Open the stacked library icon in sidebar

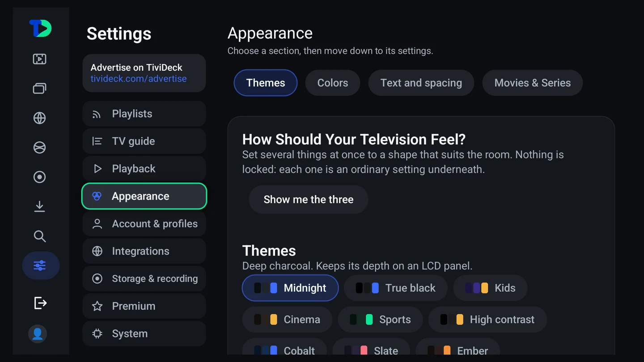click(x=40, y=88)
